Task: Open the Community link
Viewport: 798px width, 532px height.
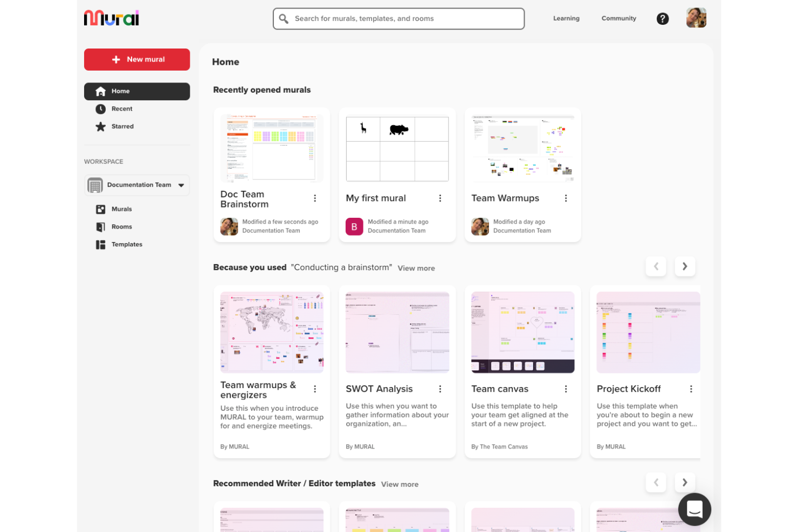Action: [618, 18]
